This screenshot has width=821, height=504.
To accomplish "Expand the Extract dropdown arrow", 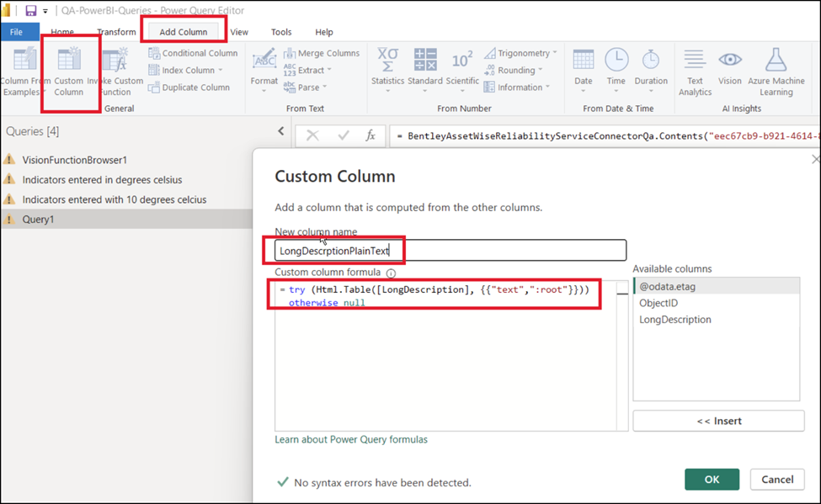I will pos(329,70).
